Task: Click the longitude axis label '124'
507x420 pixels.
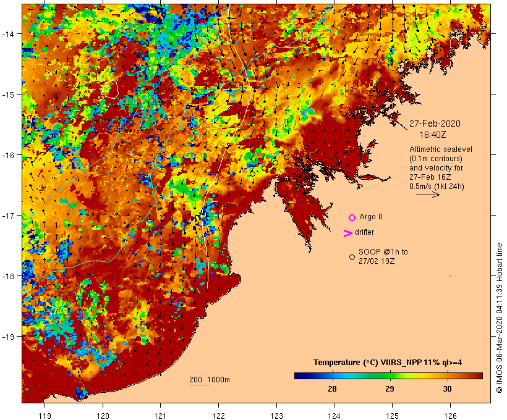Action: (334, 416)
